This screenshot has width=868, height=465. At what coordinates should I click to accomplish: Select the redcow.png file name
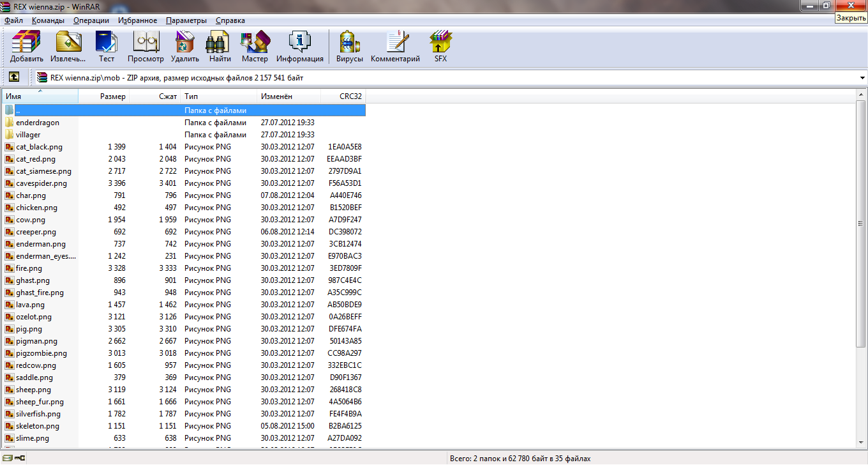click(36, 365)
